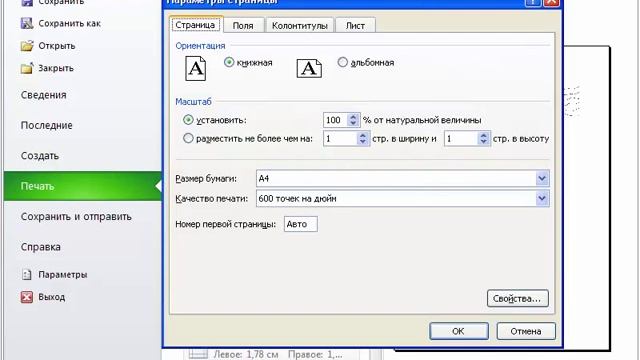This screenshot has height=360, width=640.
Task: Switch to the Лист tab
Action: point(355,25)
